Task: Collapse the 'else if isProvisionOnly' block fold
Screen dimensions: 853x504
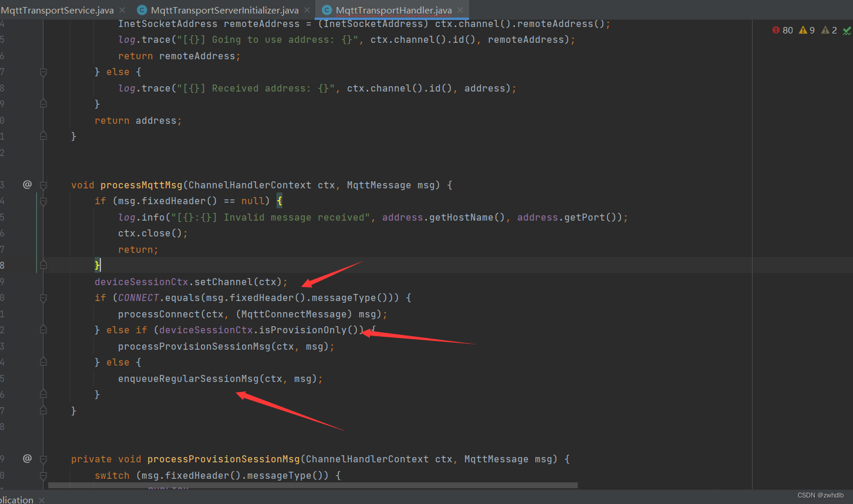Action: pyautogui.click(x=43, y=330)
